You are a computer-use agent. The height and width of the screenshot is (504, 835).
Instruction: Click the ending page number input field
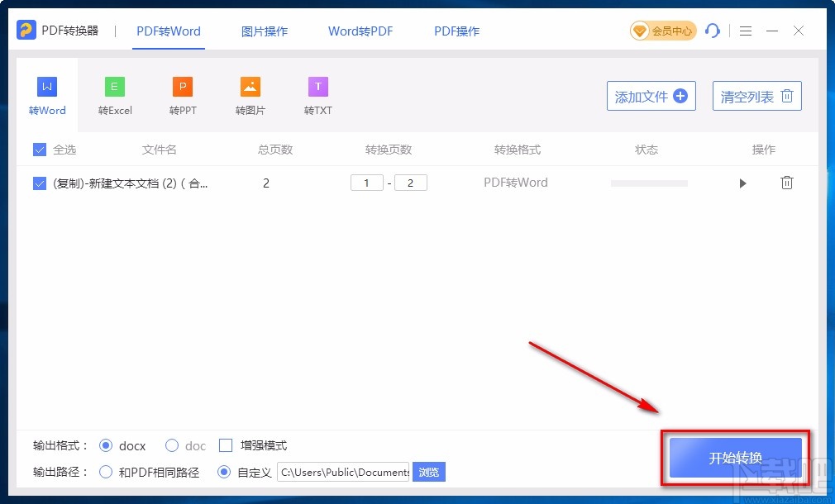click(411, 183)
